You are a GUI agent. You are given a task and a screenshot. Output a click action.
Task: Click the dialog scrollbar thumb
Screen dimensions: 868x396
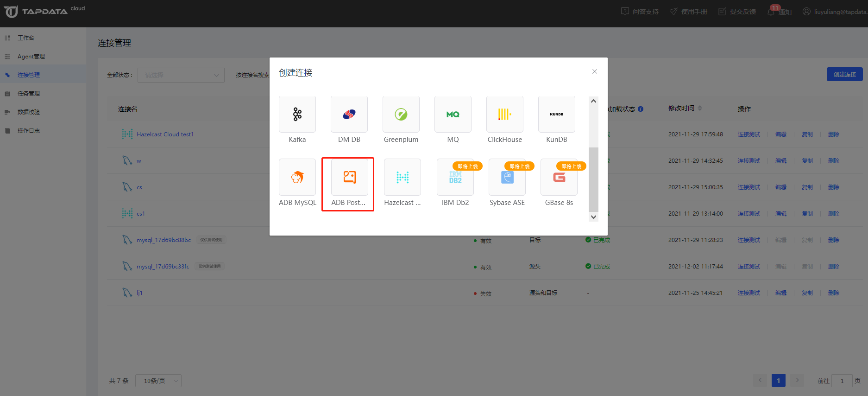pyautogui.click(x=593, y=179)
